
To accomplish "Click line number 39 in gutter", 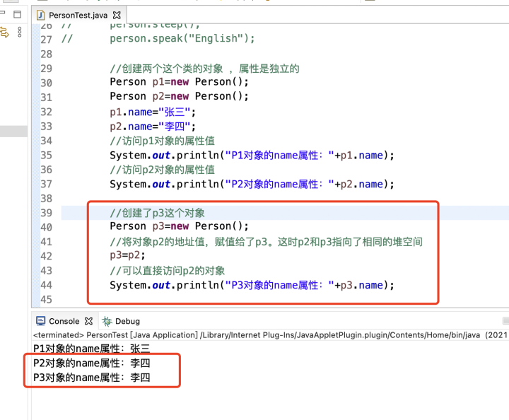I will [x=46, y=213].
